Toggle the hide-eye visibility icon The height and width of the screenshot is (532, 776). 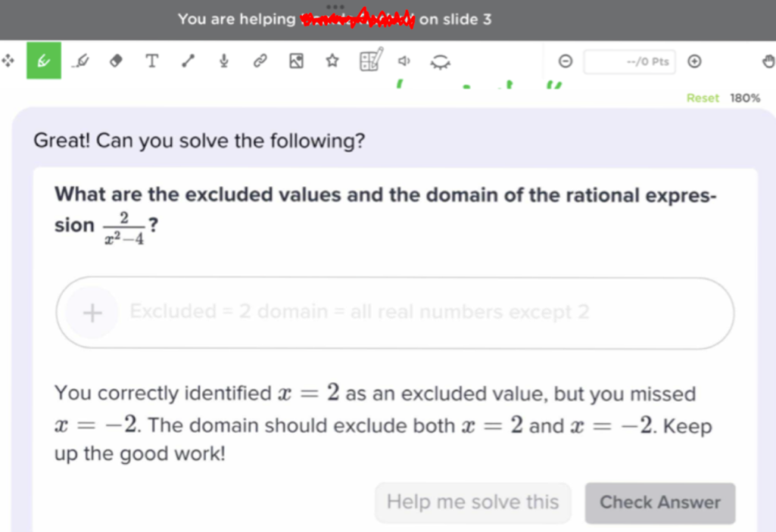coord(440,62)
